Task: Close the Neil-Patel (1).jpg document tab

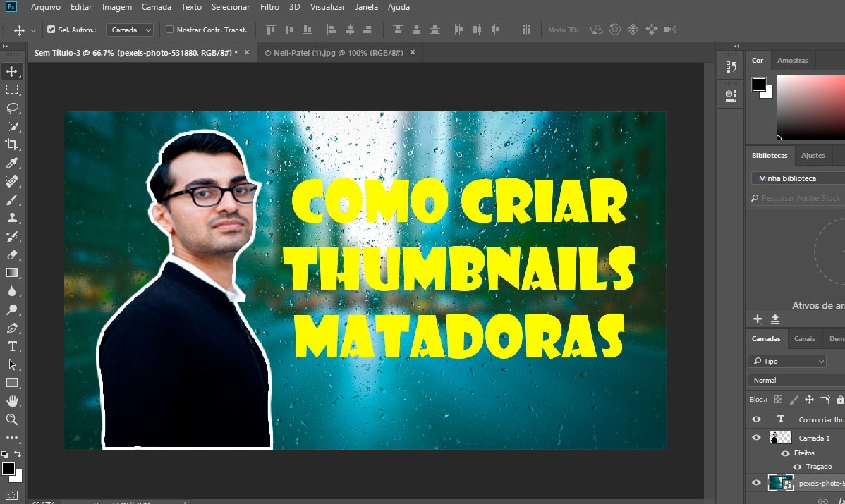Action: [x=413, y=52]
